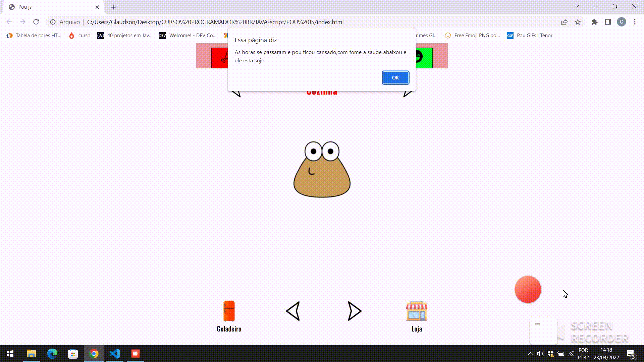Open the Loja shop icon

[417, 311]
